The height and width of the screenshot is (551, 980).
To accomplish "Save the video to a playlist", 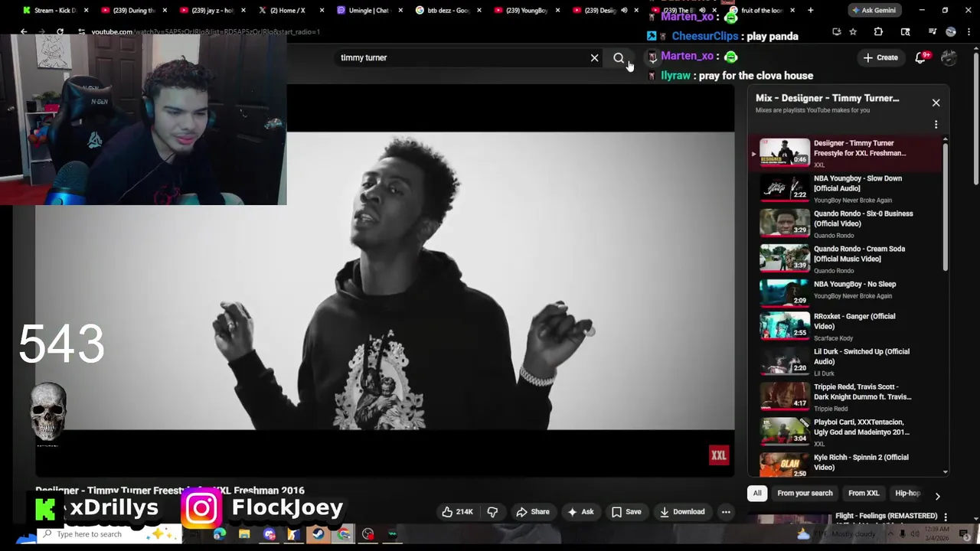I will click(626, 512).
